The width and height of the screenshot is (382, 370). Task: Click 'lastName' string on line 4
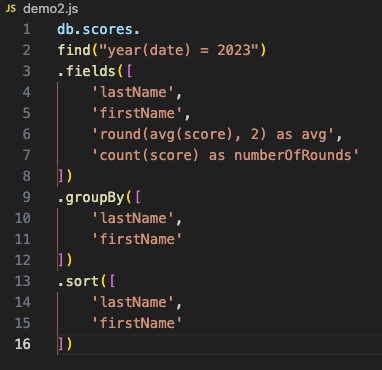click(133, 92)
